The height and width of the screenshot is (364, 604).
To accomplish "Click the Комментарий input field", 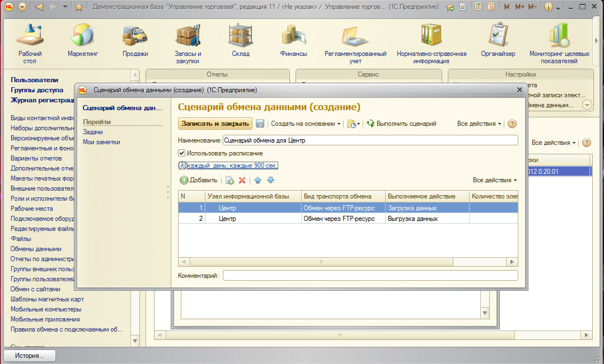I will (x=370, y=276).
